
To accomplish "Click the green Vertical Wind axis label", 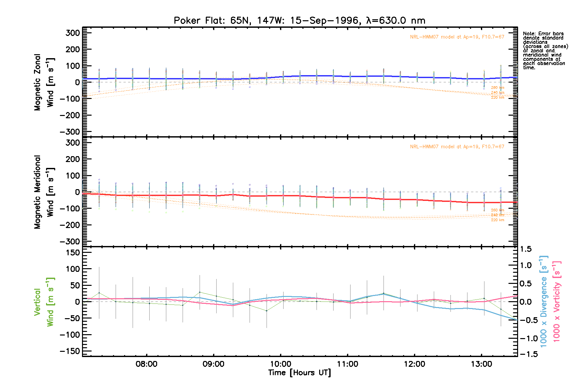I will 44,302.
